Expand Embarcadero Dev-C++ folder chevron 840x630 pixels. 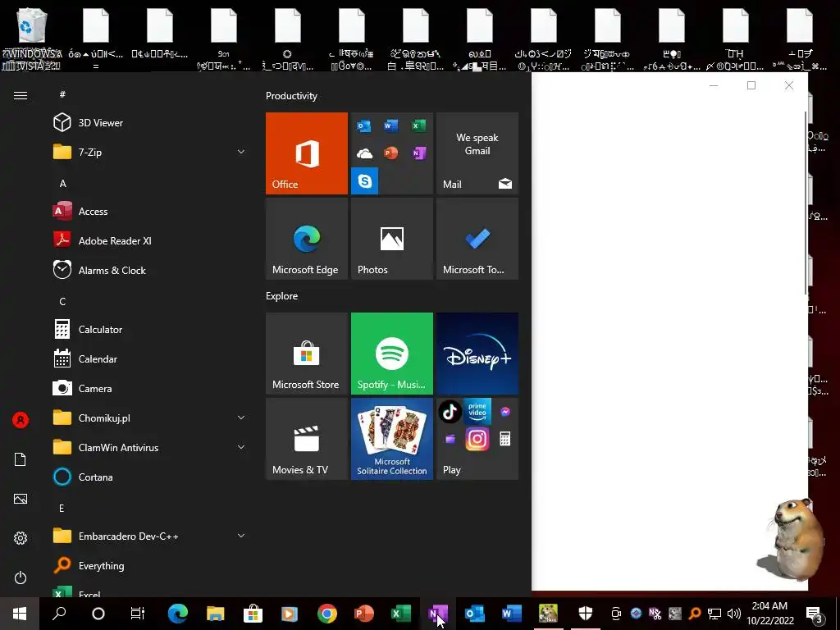point(241,536)
